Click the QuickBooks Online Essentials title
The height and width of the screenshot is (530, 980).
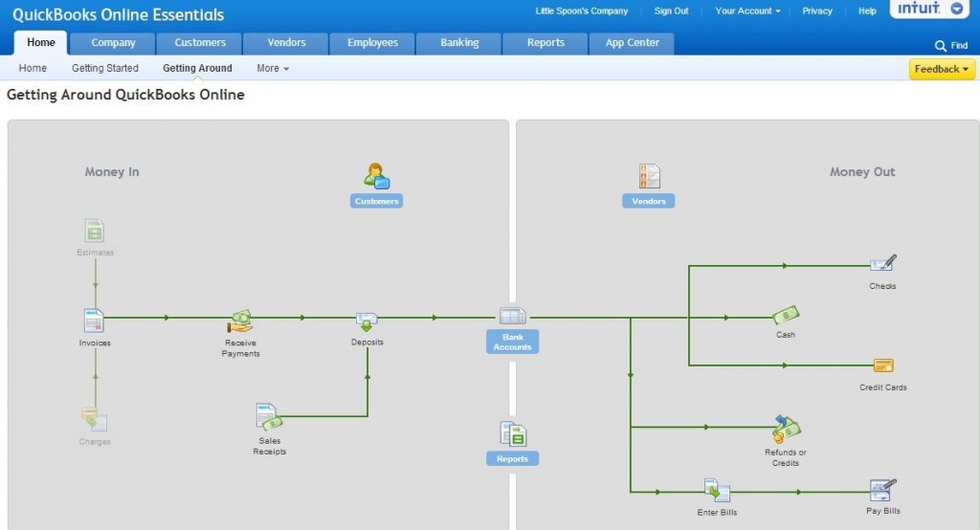click(x=118, y=14)
